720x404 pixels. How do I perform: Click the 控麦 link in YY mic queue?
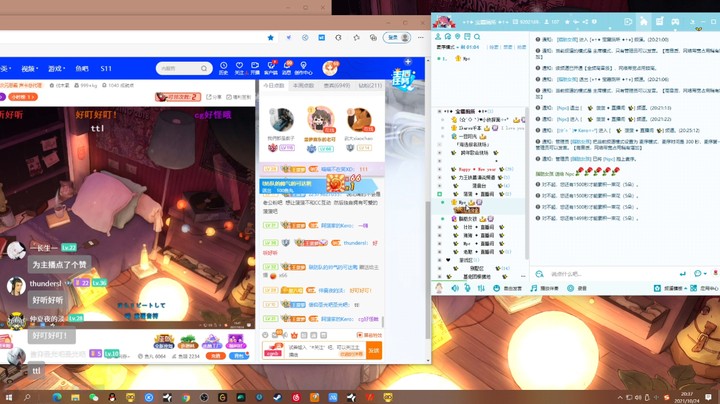click(507, 47)
